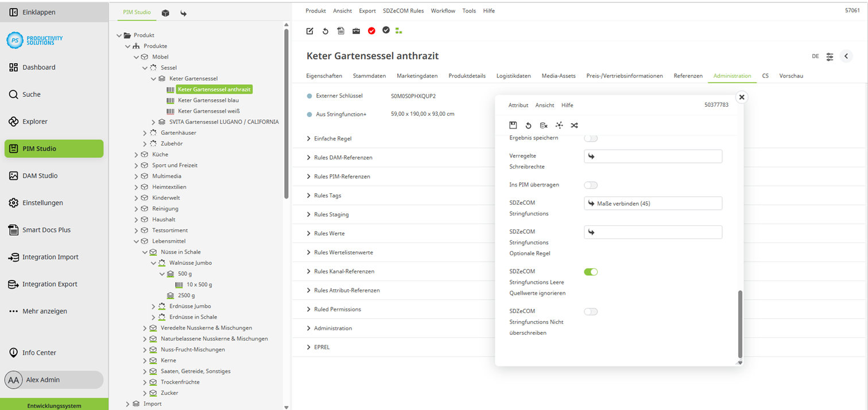Click the refresh icon next to the edit icon
Screen dimensions: 868x410
[325, 31]
